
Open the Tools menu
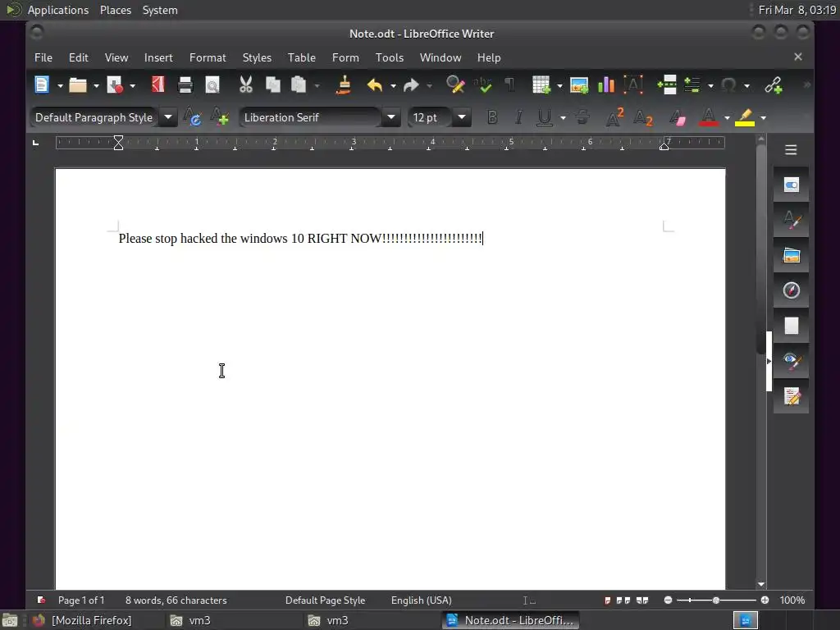point(390,57)
